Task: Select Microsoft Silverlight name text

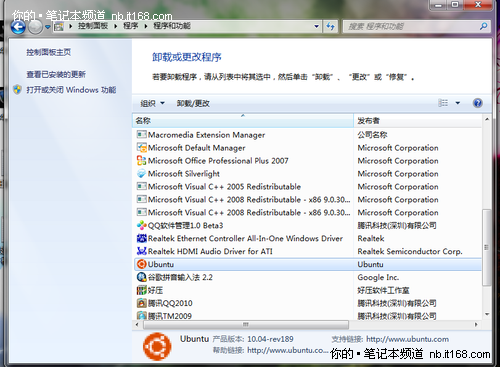Action: pos(184,174)
